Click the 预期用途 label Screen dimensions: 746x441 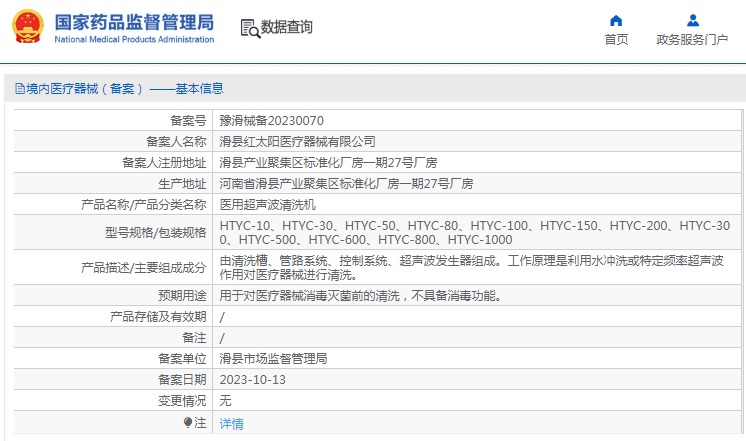(x=182, y=296)
